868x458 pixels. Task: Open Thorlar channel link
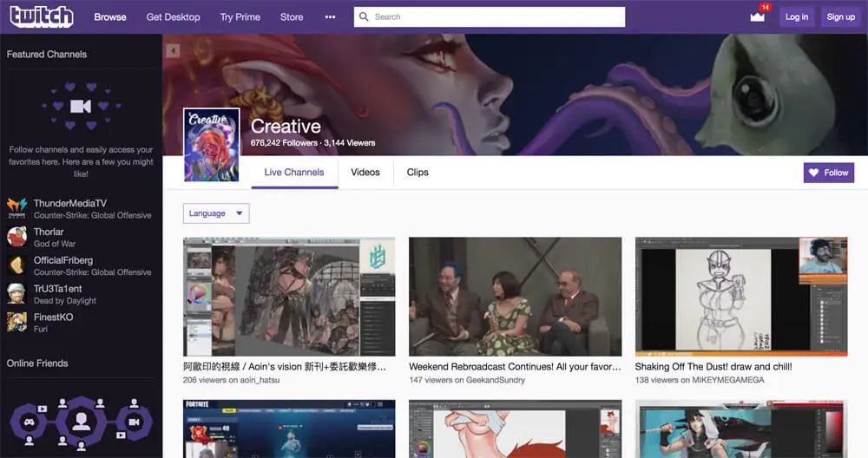49,232
